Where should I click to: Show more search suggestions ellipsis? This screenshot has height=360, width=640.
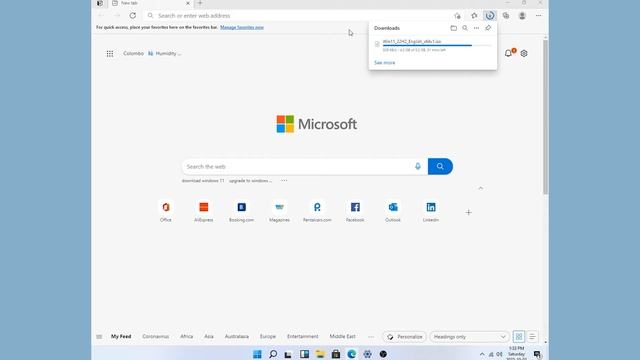[284, 180]
